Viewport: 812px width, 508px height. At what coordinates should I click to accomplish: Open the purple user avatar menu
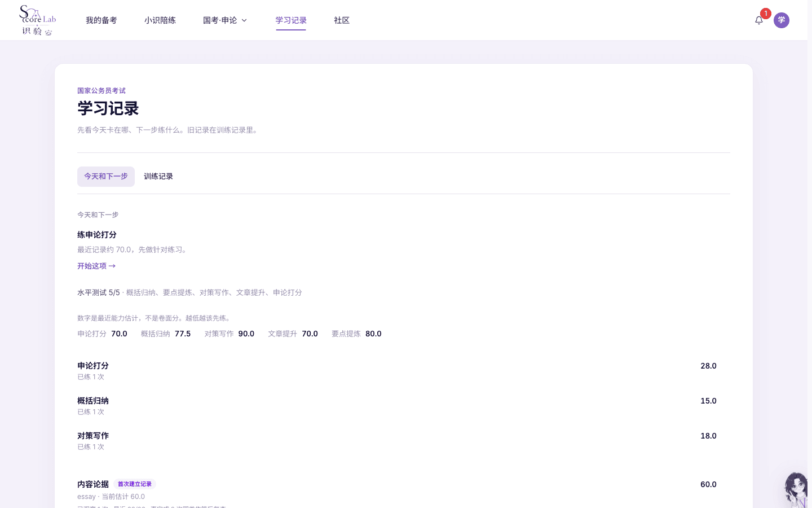click(782, 20)
